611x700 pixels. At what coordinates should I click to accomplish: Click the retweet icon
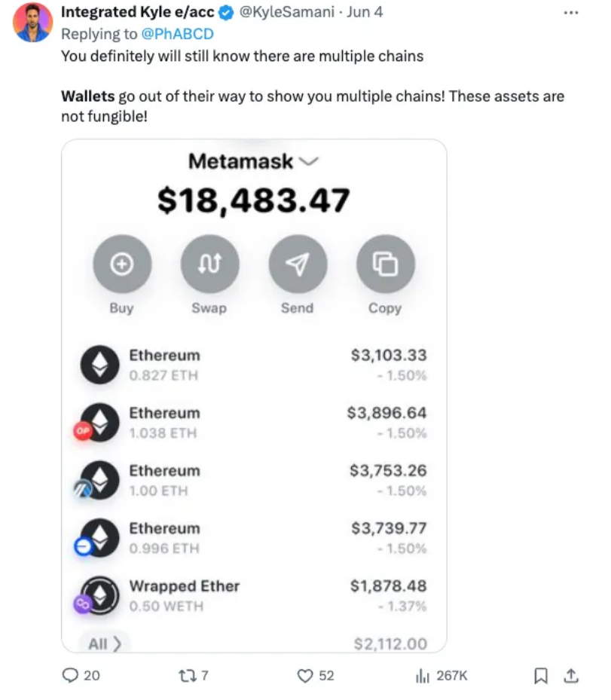(x=186, y=675)
